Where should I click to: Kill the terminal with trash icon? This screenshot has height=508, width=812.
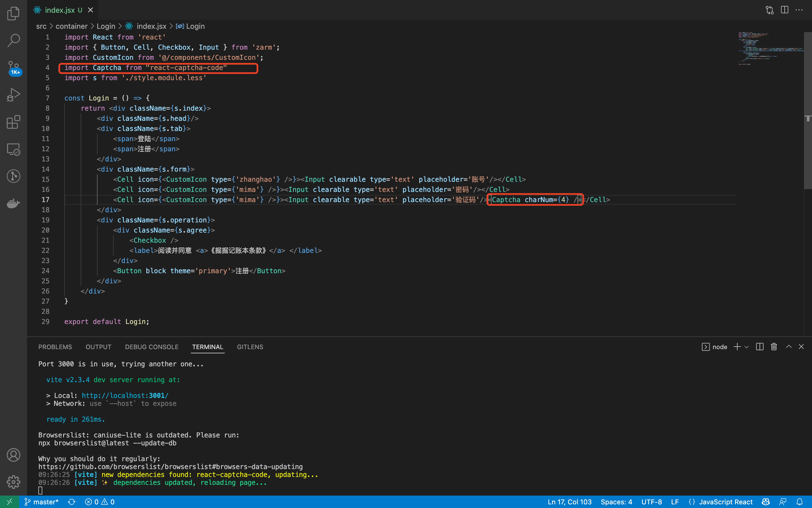coord(774,347)
